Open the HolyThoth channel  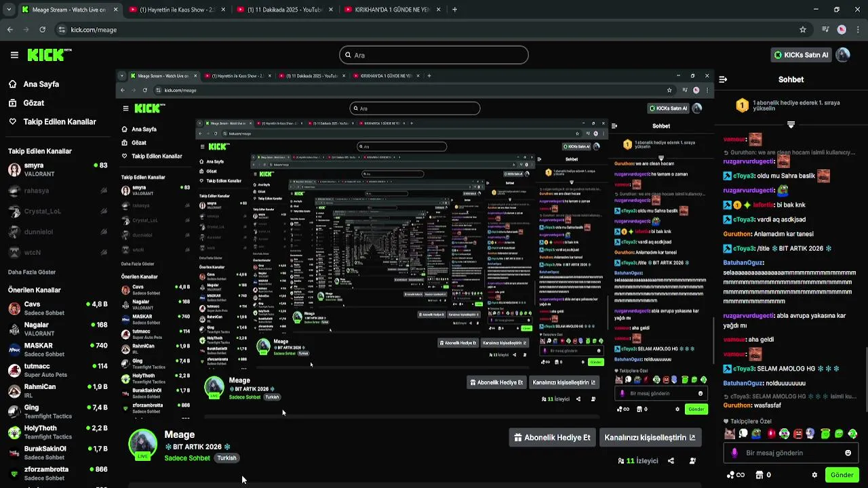(x=58, y=432)
